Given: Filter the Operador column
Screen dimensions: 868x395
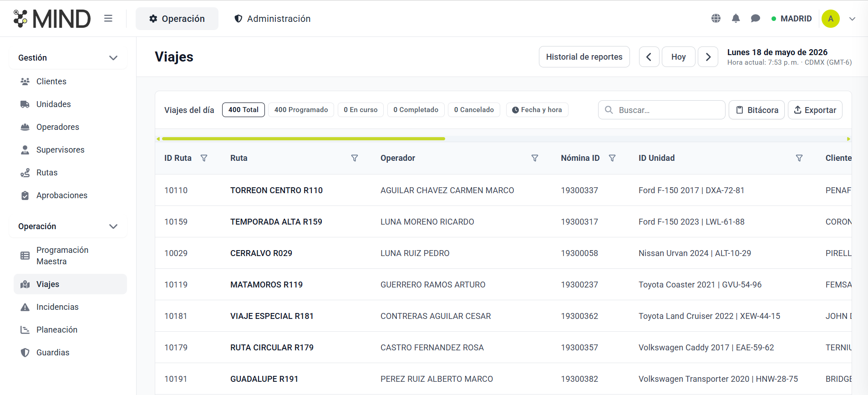Looking at the screenshot, I should tap(535, 158).
